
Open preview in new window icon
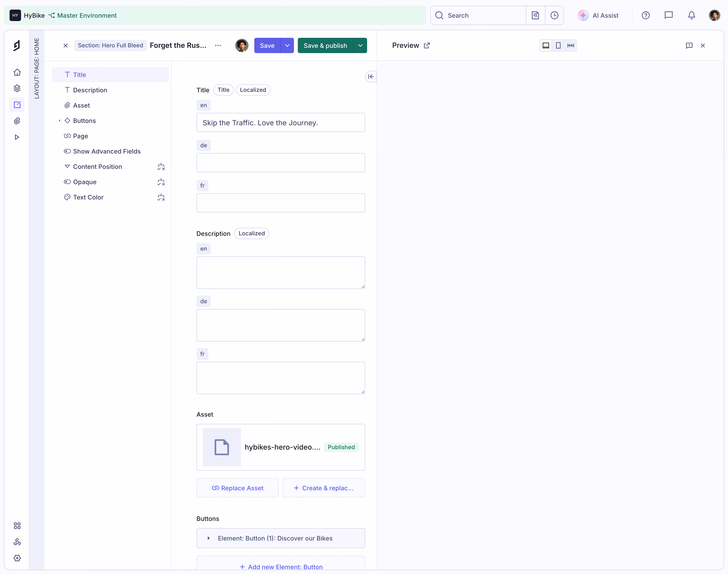click(427, 45)
